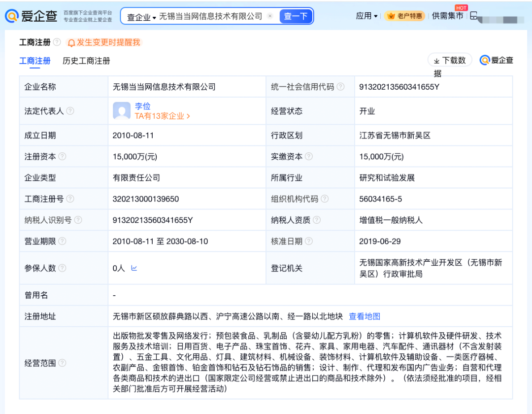Select the 工商注册 tab
The width and height of the screenshot is (532, 414).
[x=34, y=61]
